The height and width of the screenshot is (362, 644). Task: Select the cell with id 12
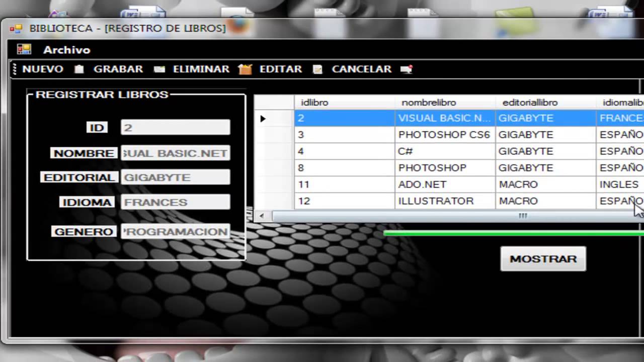[345, 201]
